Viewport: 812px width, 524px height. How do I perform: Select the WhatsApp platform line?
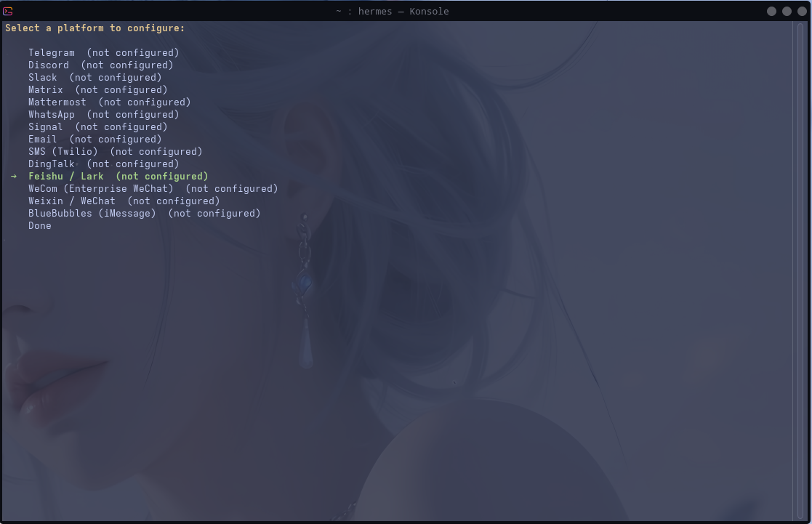(52, 115)
